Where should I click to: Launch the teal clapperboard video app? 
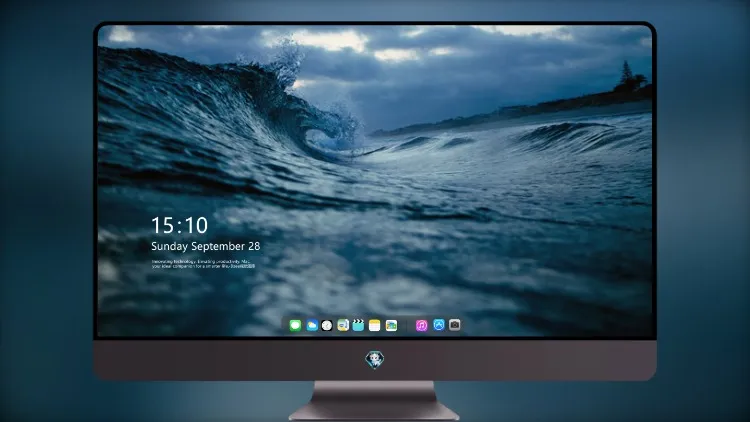[358, 325]
